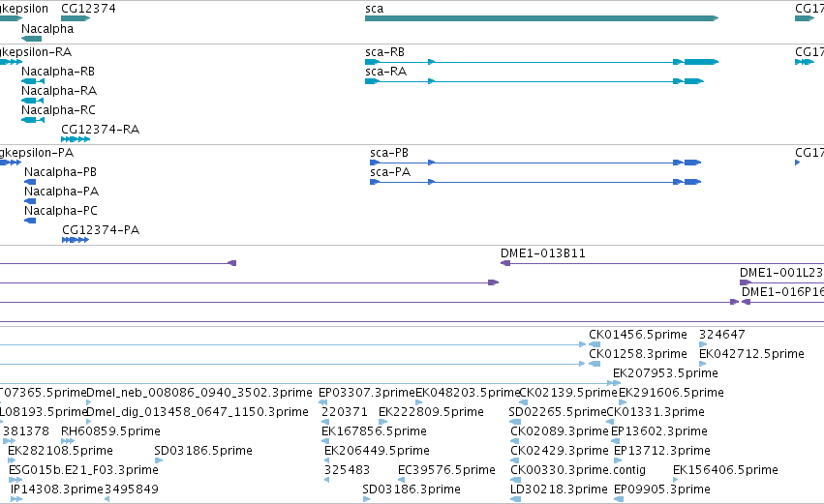Select the DME1-013B11 clone label
Viewport: 824px width, 504px height.
543,253
